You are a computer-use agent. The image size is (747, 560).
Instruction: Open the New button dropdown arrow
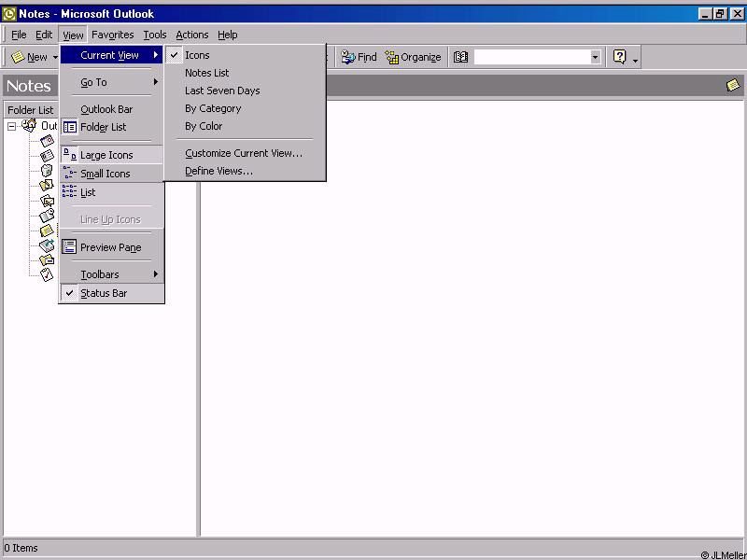coord(55,58)
